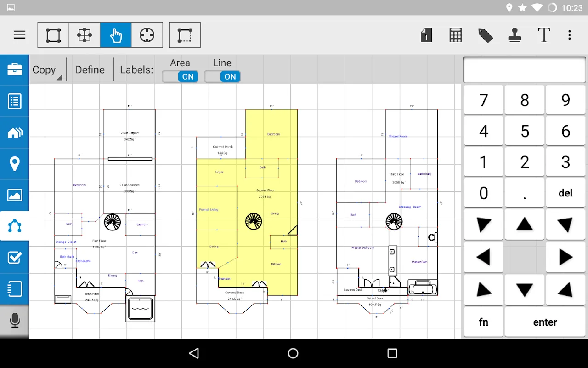Open the hamburger navigation menu
The height and width of the screenshot is (368, 588).
[x=19, y=35]
